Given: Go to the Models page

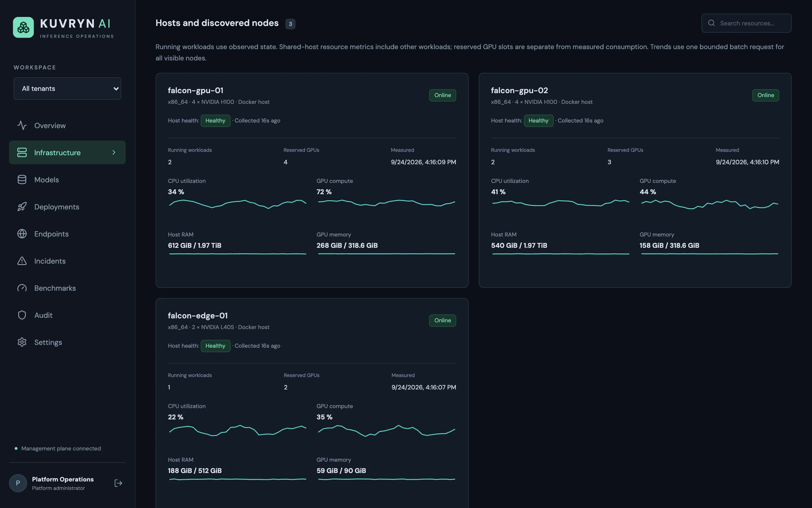Looking at the screenshot, I should pos(67,180).
